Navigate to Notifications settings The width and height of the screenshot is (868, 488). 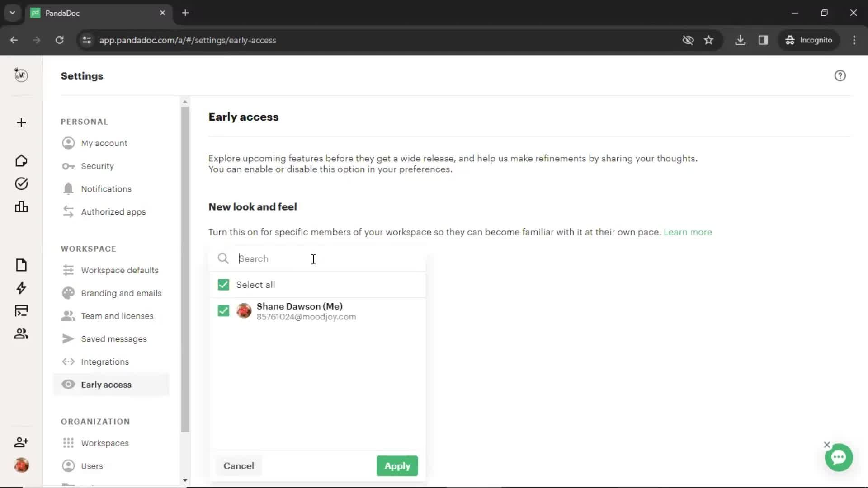pyautogui.click(x=106, y=189)
